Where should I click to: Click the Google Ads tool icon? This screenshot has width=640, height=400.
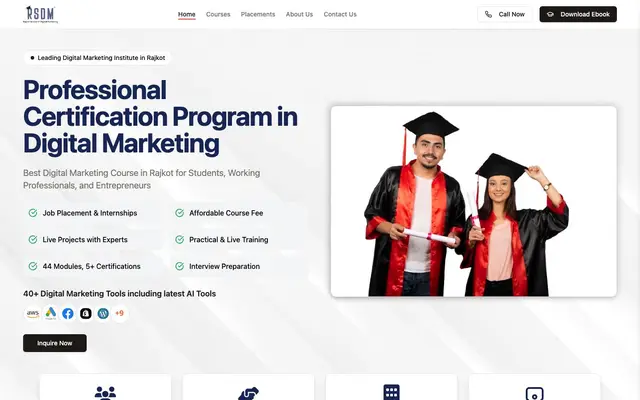coord(51,313)
